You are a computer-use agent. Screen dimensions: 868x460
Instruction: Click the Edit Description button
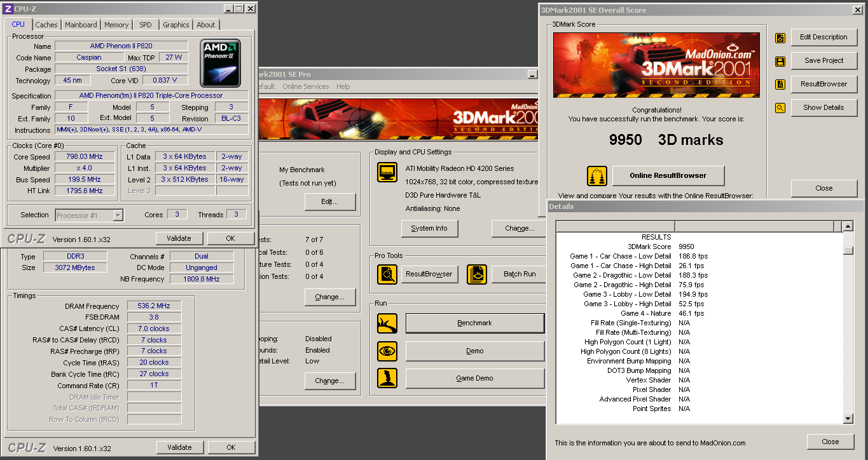pos(824,37)
